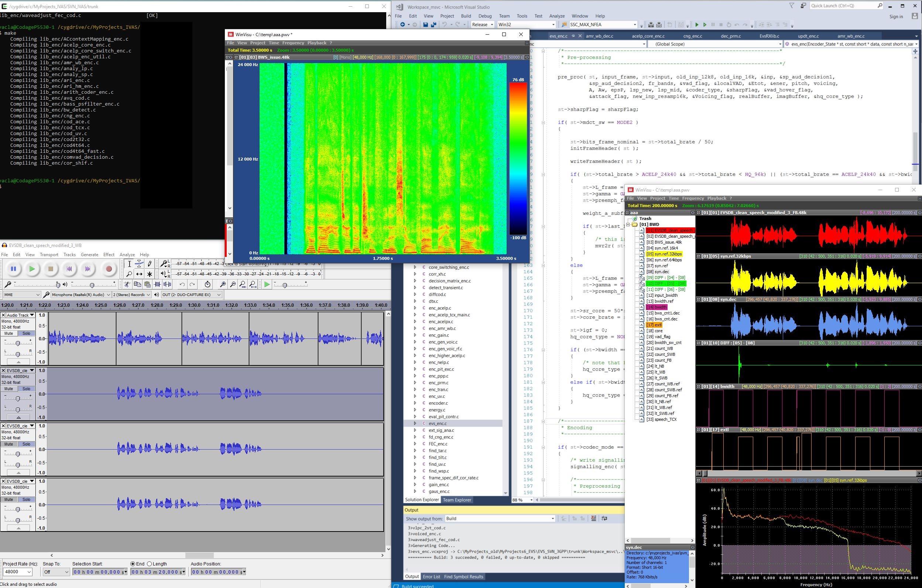
Task: Open the Release configuration dropdown
Action: [483, 24]
